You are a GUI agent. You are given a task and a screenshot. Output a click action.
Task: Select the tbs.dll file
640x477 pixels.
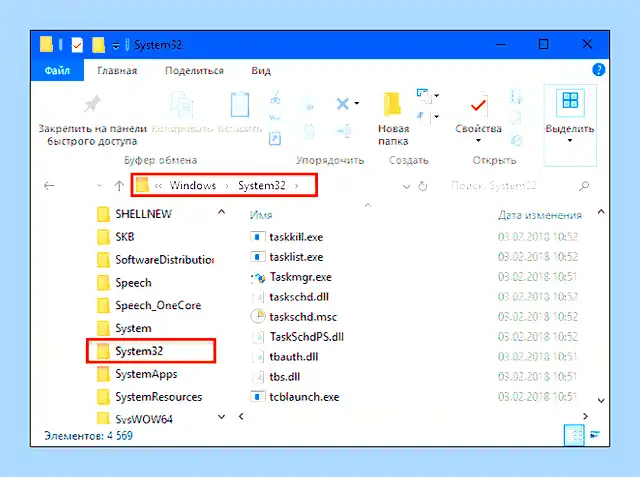(276, 377)
